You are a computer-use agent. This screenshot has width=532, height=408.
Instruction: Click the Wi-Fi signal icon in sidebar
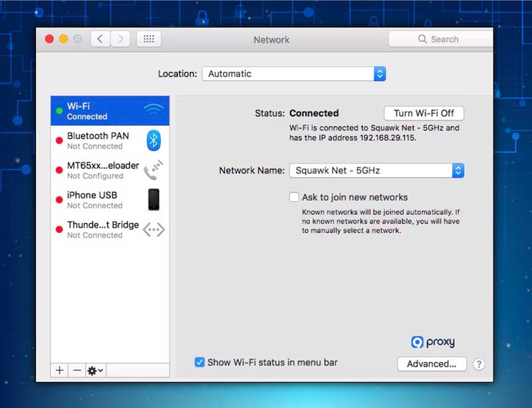click(x=153, y=110)
